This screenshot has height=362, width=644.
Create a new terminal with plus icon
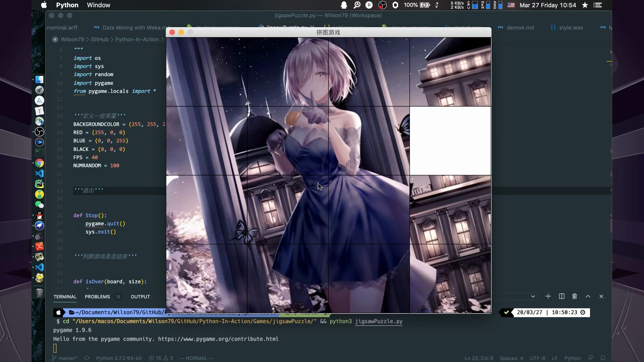548,296
